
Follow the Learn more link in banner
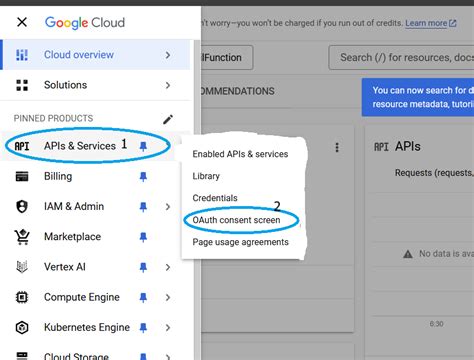(431, 23)
